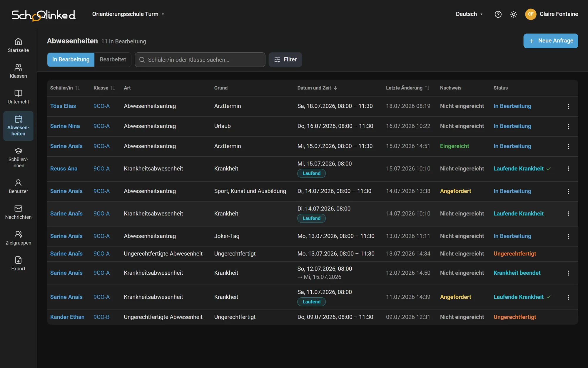Open the Unterricht sidebar section
This screenshot has width=588, height=368.
(x=18, y=97)
